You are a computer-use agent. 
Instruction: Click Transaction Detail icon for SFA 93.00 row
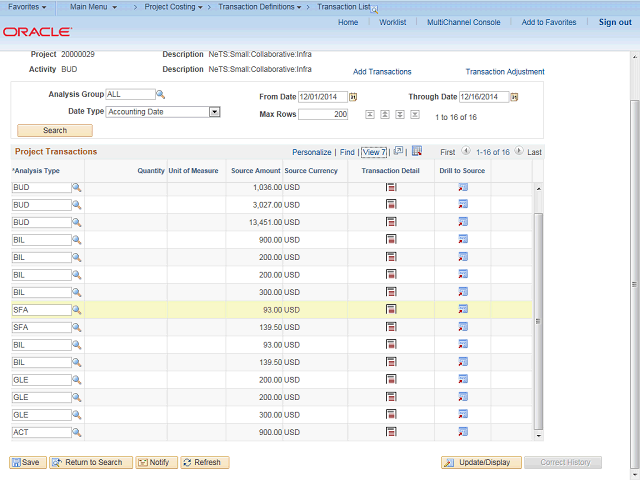(x=391, y=310)
